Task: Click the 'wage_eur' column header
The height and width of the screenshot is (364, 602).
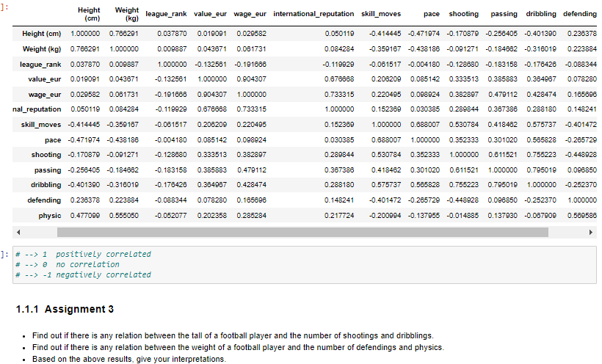Action: point(250,14)
